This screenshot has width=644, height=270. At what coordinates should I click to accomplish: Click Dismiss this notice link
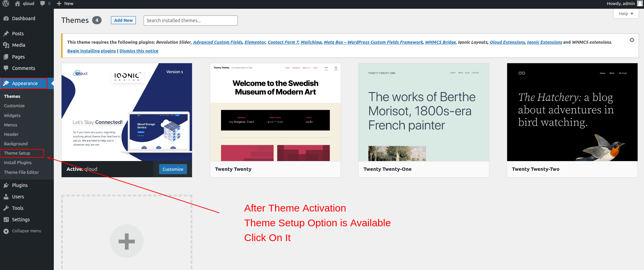coord(139,51)
